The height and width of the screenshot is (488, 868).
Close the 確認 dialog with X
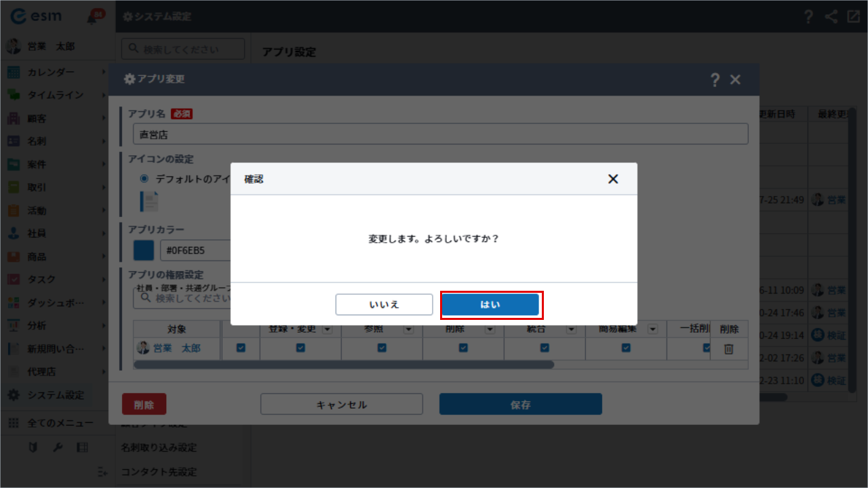pos(613,179)
